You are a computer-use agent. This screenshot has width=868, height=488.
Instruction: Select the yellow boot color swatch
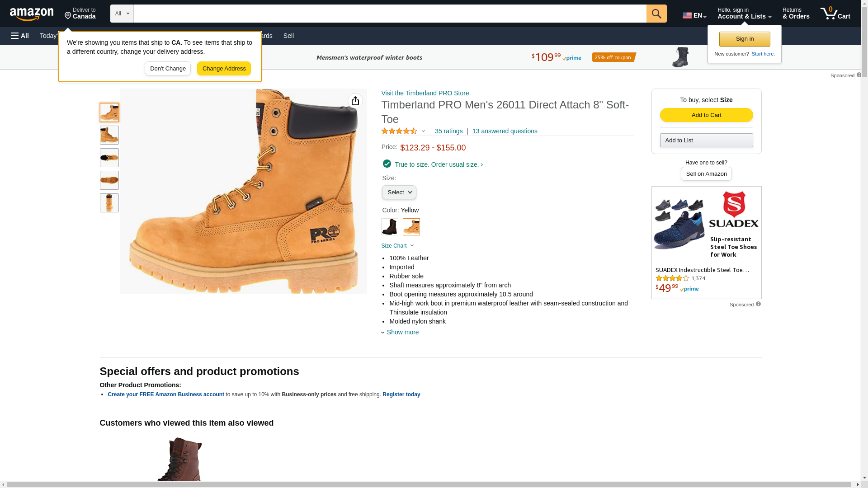(x=411, y=227)
